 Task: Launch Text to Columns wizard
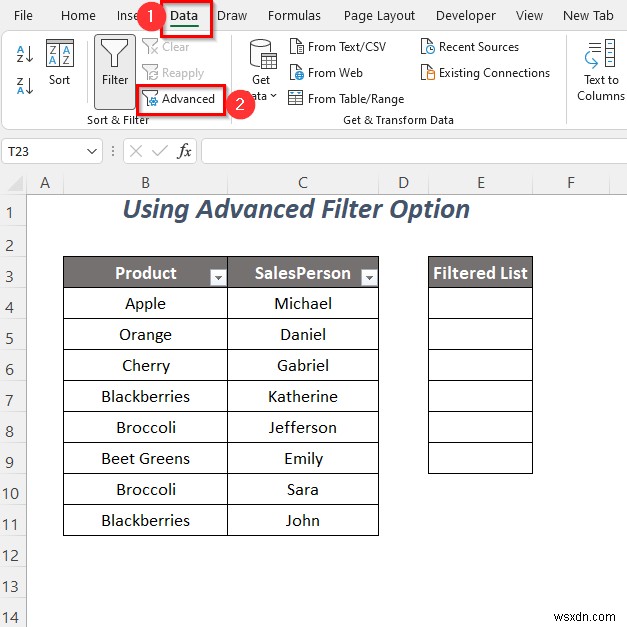(x=601, y=70)
